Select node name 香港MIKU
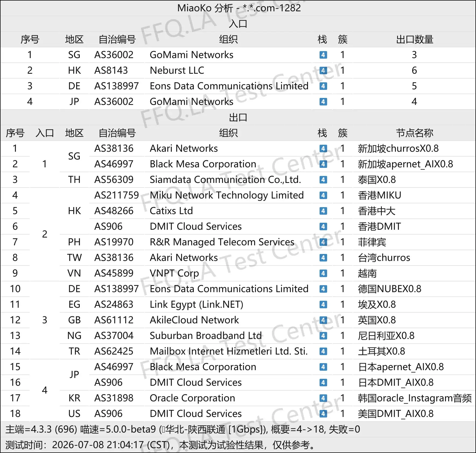476x453 pixels. point(379,195)
